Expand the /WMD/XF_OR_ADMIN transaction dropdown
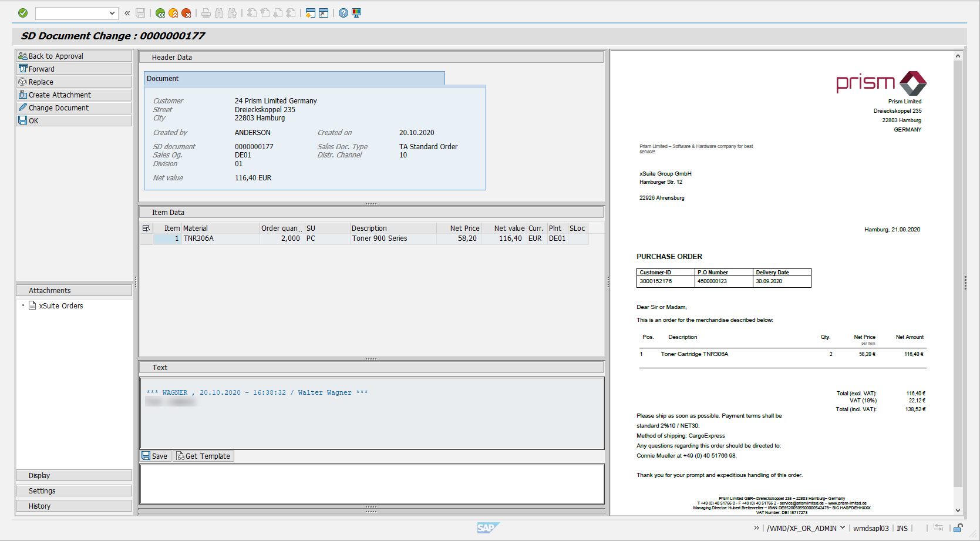 pyautogui.click(x=843, y=528)
